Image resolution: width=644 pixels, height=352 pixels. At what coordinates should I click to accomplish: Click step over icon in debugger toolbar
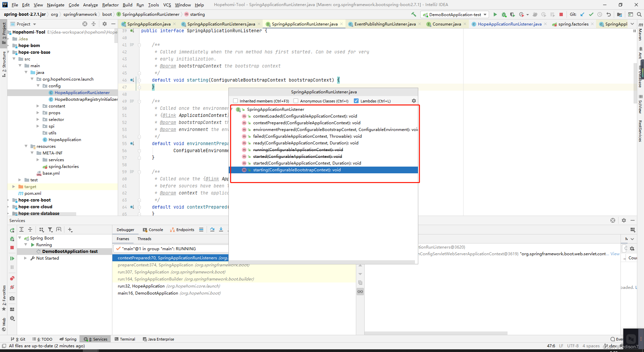(x=212, y=230)
